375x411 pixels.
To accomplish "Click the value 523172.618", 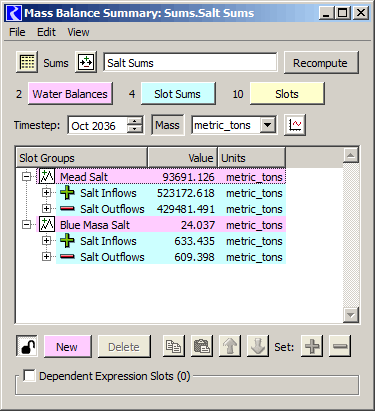I will pyautogui.click(x=186, y=193).
